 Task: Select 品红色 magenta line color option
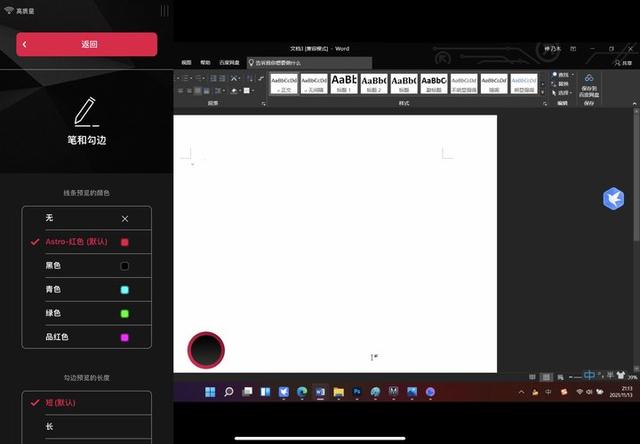coord(86,337)
